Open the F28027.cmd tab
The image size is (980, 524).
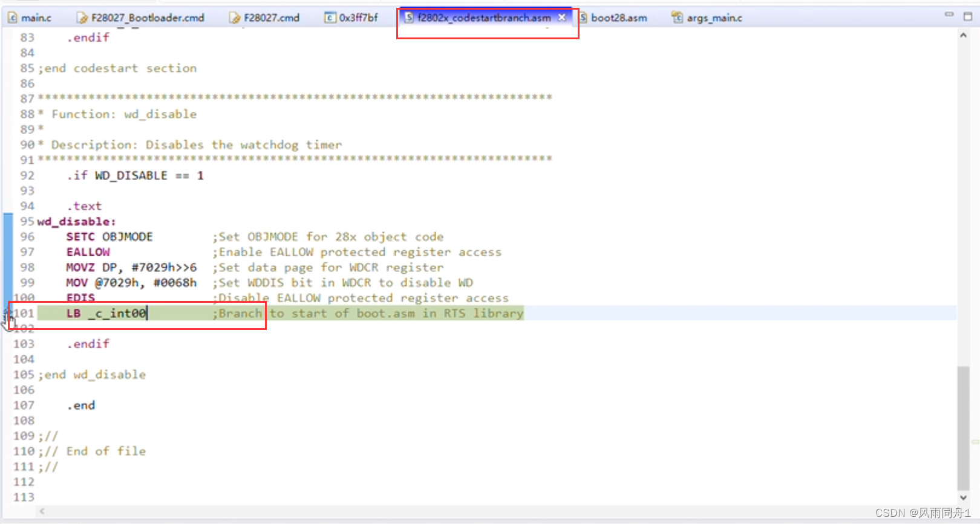click(264, 18)
